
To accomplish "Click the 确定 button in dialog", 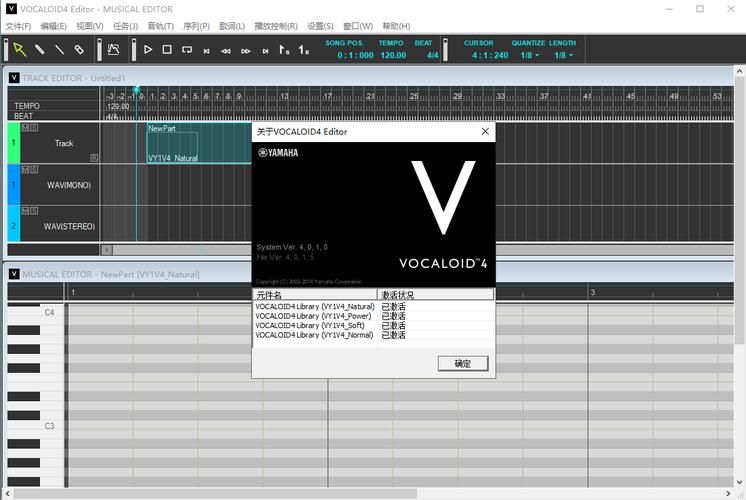I will pyautogui.click(x=462, y=363).
